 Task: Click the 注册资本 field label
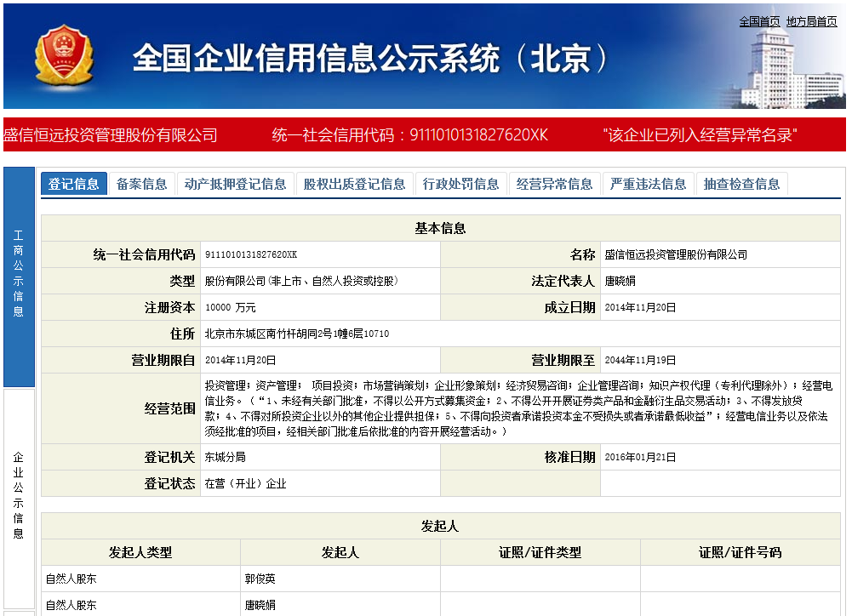pos(169,307)
